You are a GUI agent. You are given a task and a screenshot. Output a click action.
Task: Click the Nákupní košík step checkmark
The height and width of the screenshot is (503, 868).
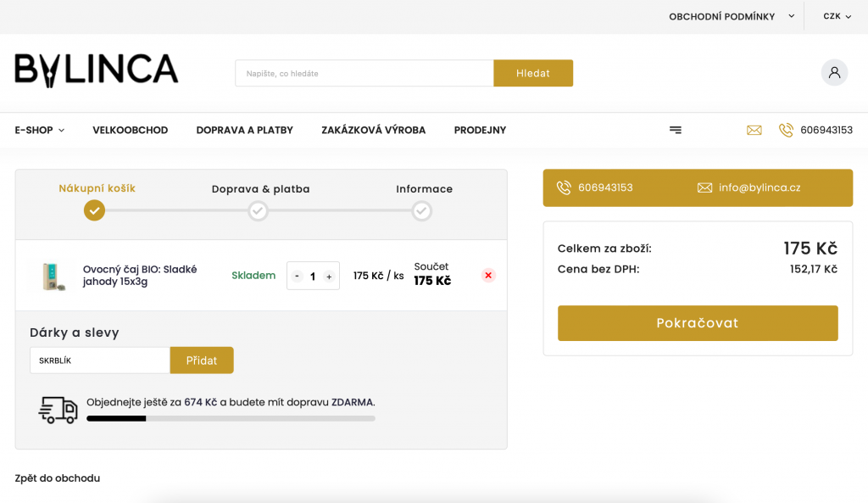click(94, 210)
